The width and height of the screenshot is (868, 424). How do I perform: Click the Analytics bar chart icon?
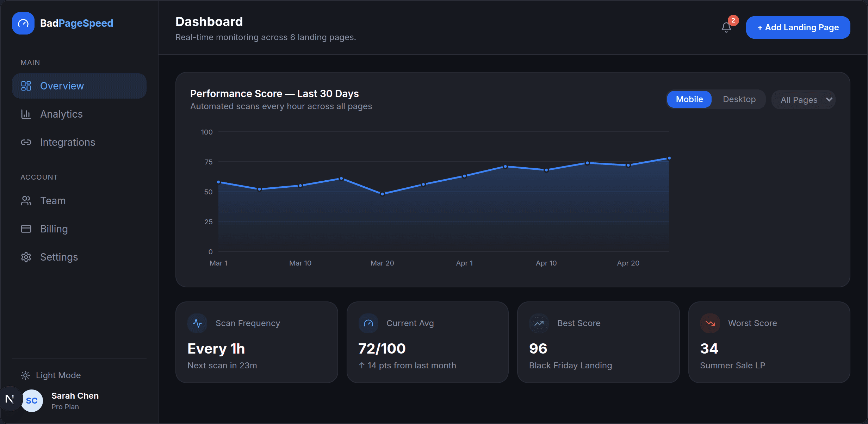26,114
